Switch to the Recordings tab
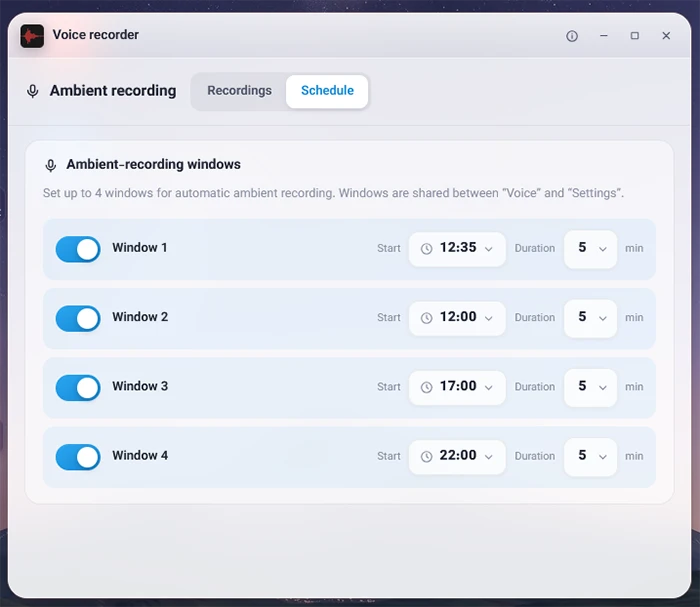This screenshot has height=607, width=700. tap(239, 91)
